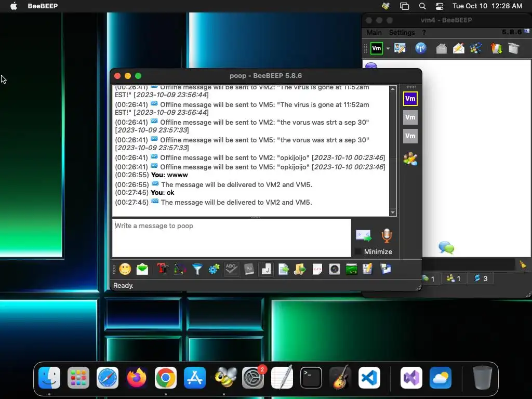Click the bee icon in macOS menu bar

386,6
